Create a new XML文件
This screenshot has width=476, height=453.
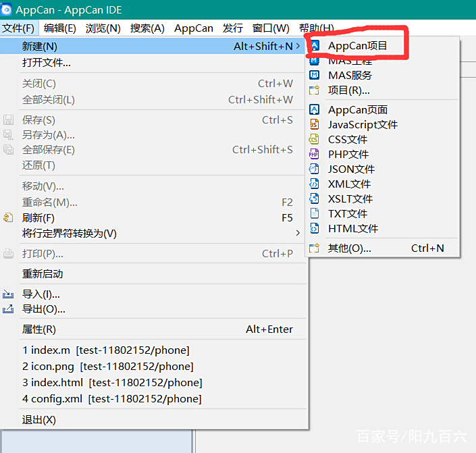(383, 184)
